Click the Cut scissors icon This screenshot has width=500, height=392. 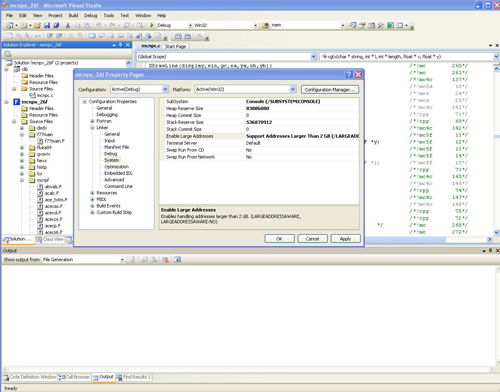[x=68, y=25]
